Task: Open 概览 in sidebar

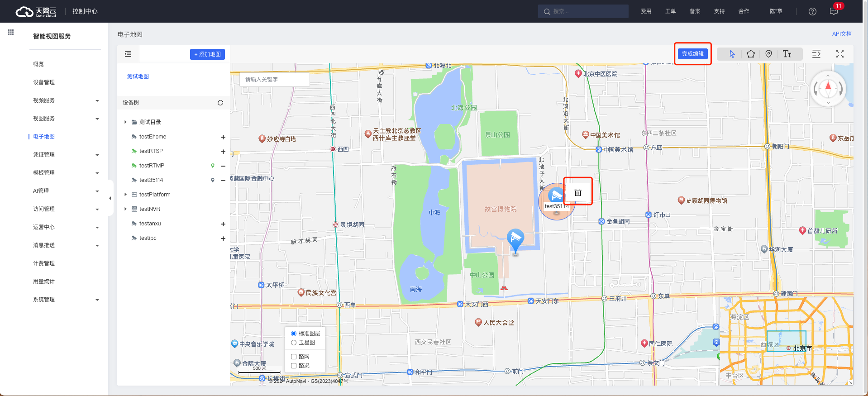Action: pyautogui.click(x=38, y=64)
